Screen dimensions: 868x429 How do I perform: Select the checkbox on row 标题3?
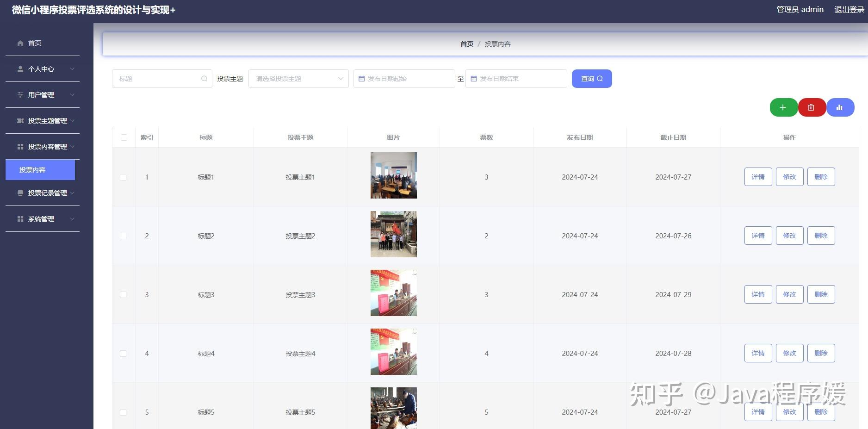(x=124, y=294)
